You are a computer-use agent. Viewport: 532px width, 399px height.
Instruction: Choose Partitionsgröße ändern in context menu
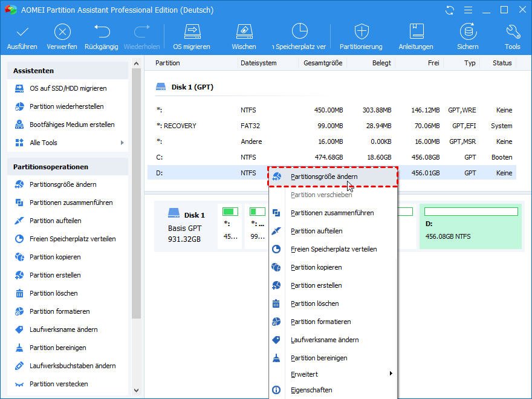(333, 177)
